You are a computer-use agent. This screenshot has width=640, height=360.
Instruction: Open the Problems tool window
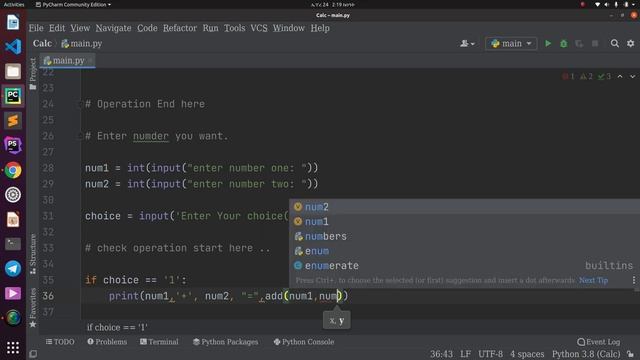click(x=107, y=342)
